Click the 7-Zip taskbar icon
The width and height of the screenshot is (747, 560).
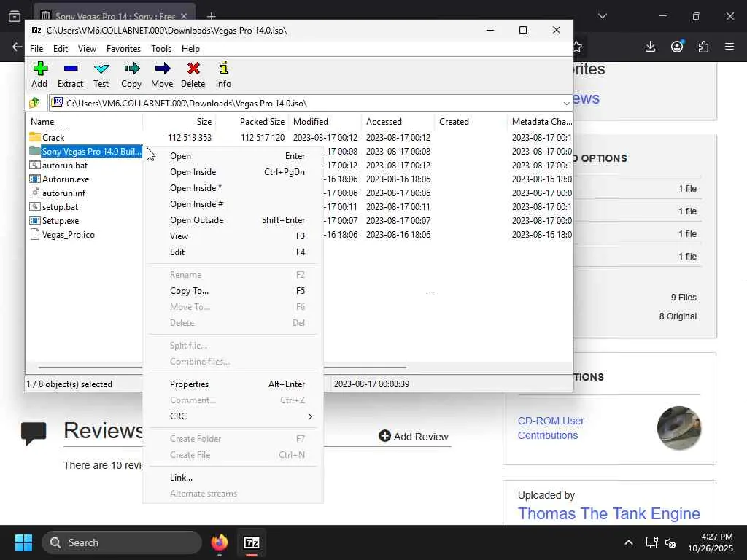point(252,542)
